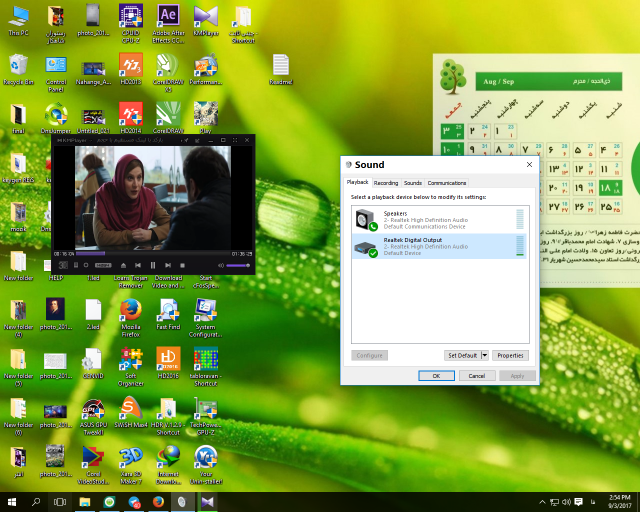Switch to the Recording tab
Screen dimensions: 640x512
386,183
